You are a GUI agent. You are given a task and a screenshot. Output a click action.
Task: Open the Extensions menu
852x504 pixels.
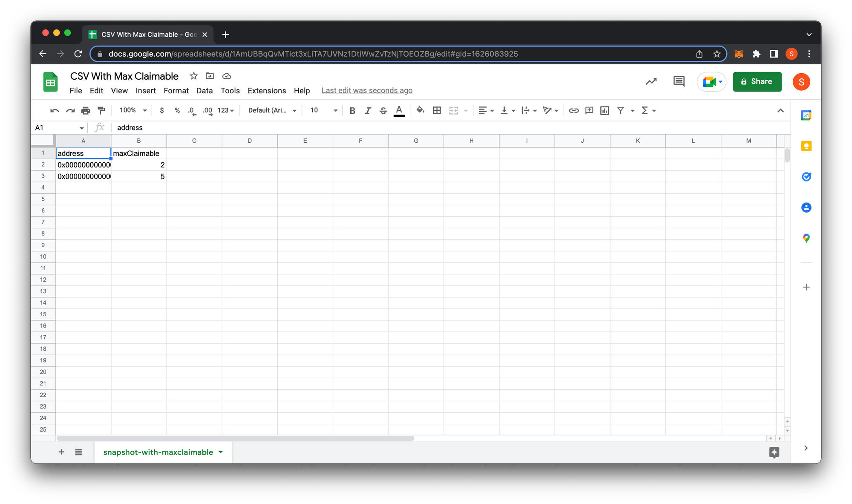point(267,91)
